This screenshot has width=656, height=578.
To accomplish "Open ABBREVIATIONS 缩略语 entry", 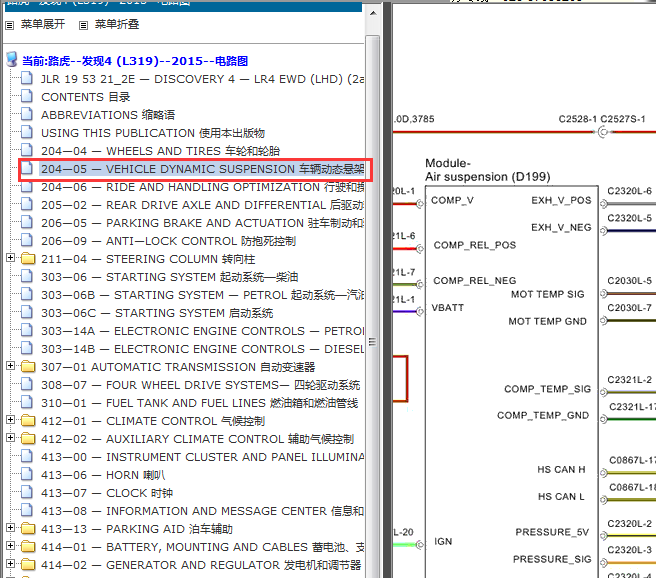I will (x=108, y=115).
